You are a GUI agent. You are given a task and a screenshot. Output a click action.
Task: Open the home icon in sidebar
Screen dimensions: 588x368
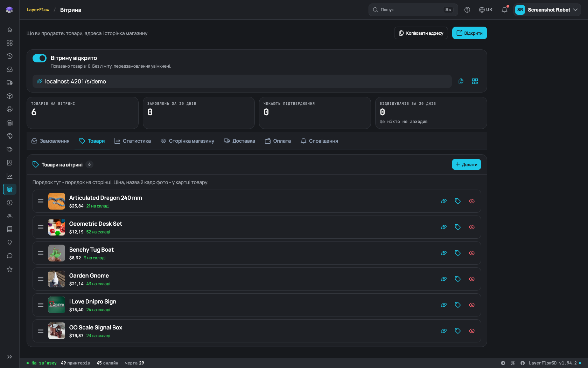point(9,29)
